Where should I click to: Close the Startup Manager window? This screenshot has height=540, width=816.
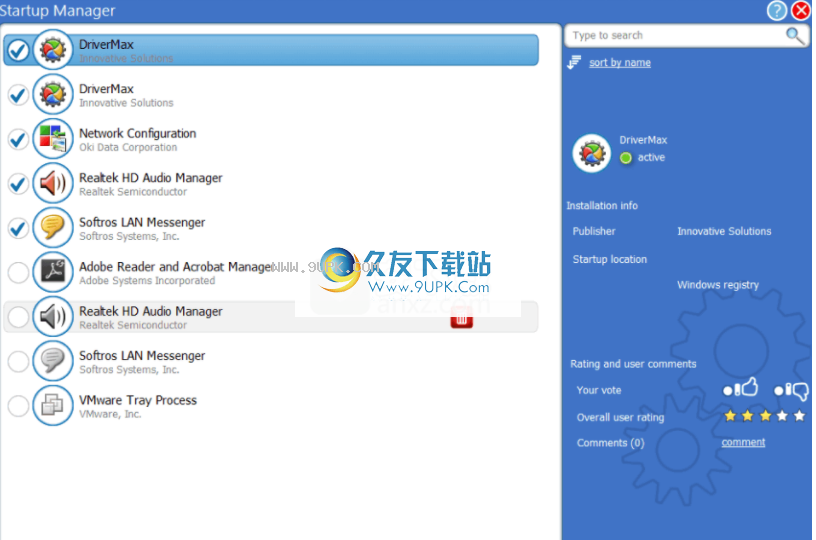pos(801,10)
